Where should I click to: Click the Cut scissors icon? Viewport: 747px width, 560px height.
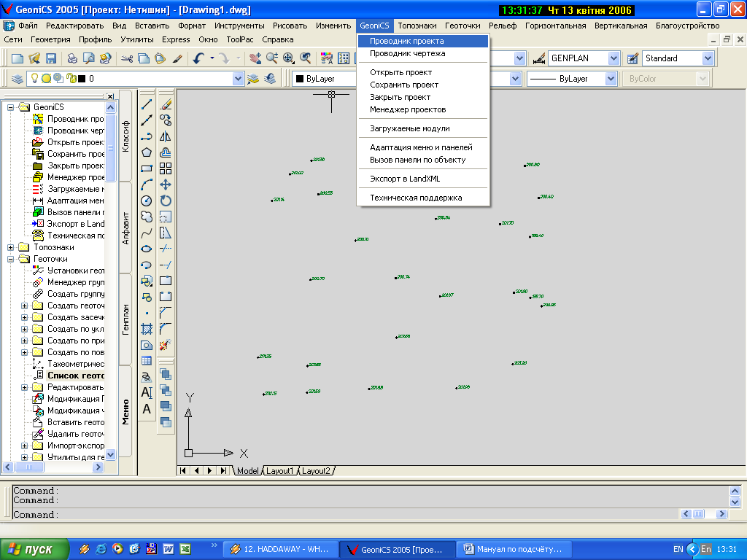(x=127, y=58)
